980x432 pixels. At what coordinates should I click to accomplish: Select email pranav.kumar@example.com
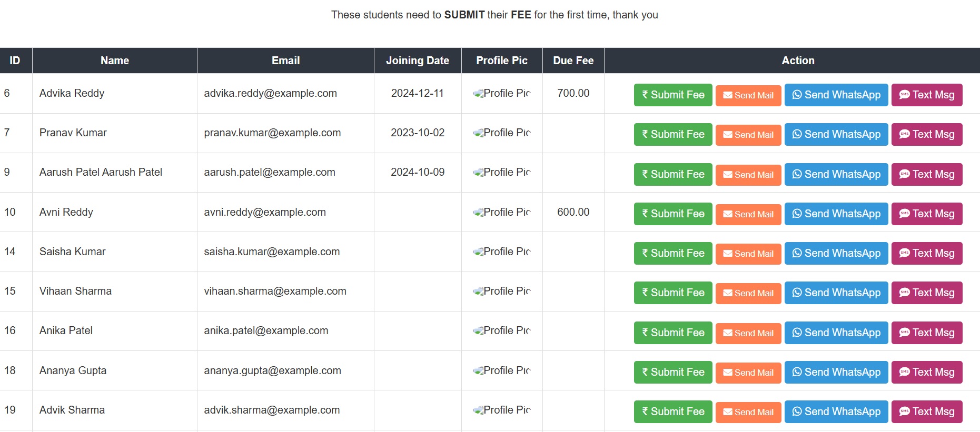(x=272, y=133)
